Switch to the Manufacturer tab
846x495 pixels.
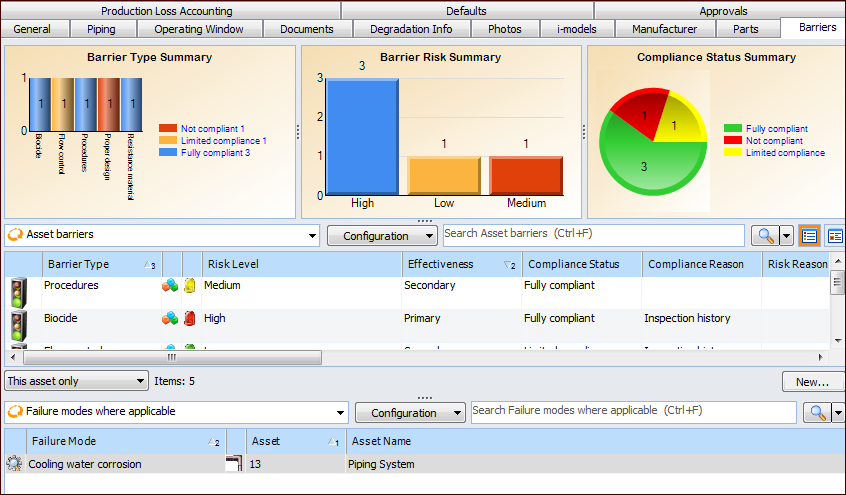click(x=665, y=29)
